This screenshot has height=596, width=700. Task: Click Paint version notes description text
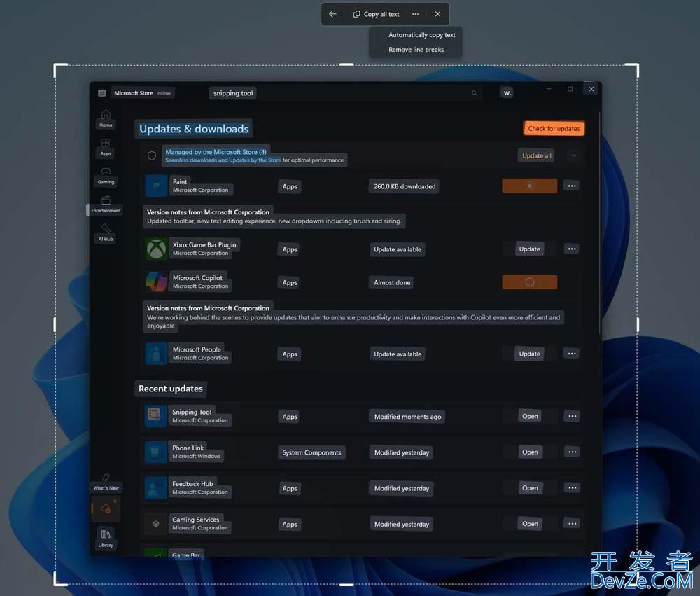click(x=274, y=221)
